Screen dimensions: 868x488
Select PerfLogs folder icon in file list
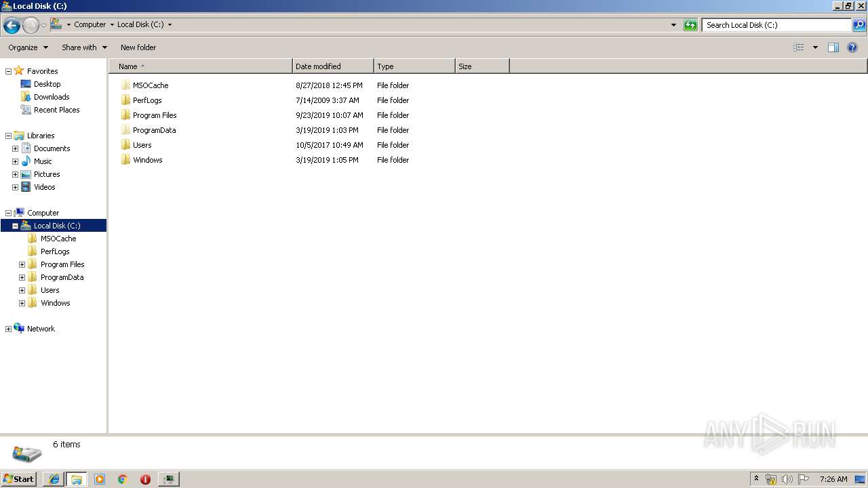[x=125, y=100]
